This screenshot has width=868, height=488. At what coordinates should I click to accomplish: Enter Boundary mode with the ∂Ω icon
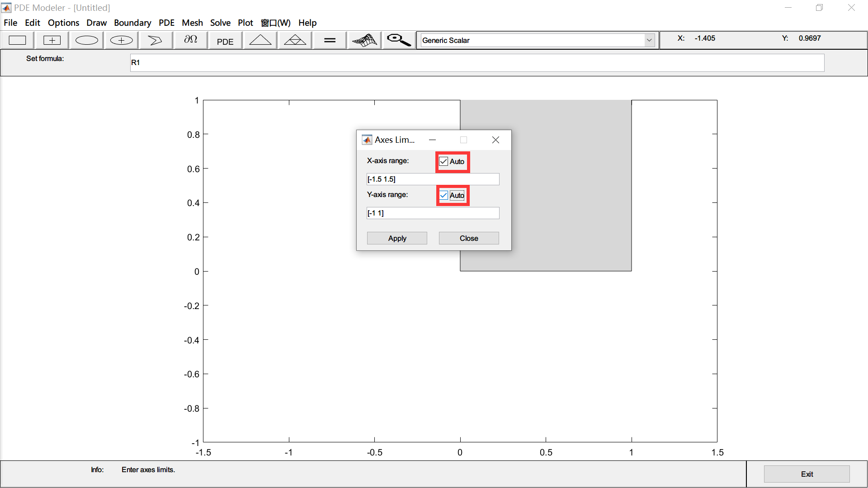coord(190,40)
